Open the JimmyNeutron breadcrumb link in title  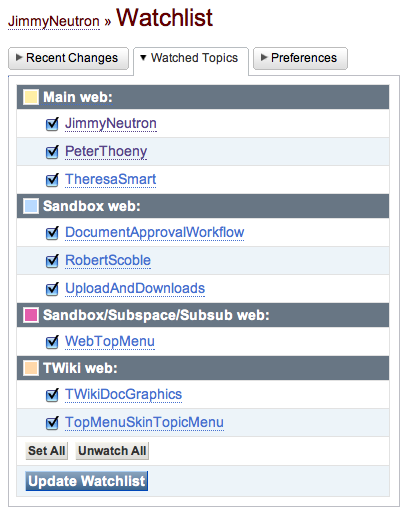(x=54, y=22)
